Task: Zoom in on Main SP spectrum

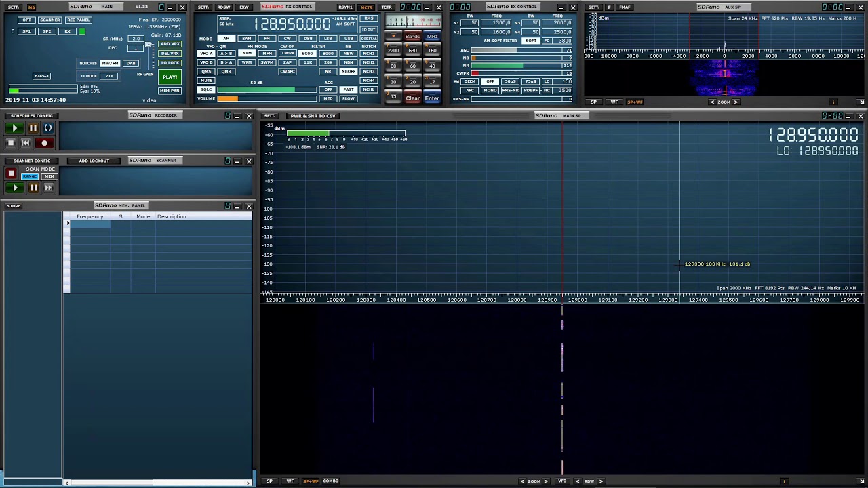Action: pos(546,481)
